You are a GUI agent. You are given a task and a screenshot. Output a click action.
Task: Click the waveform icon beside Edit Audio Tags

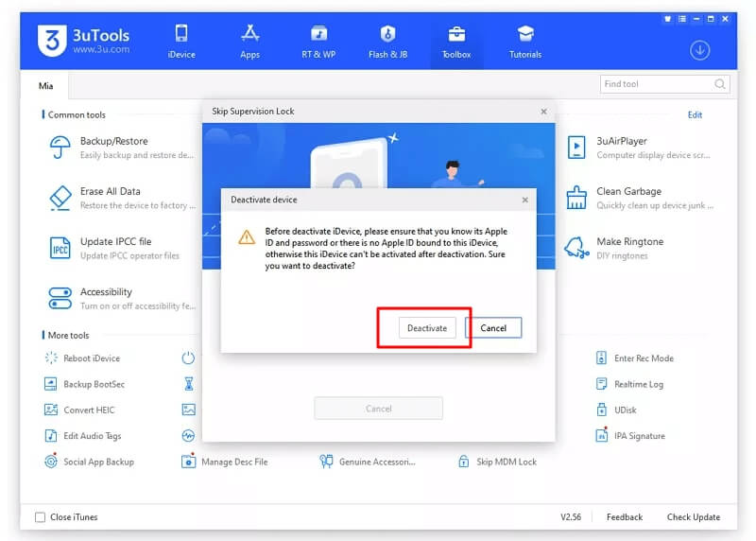pos(188,436)
